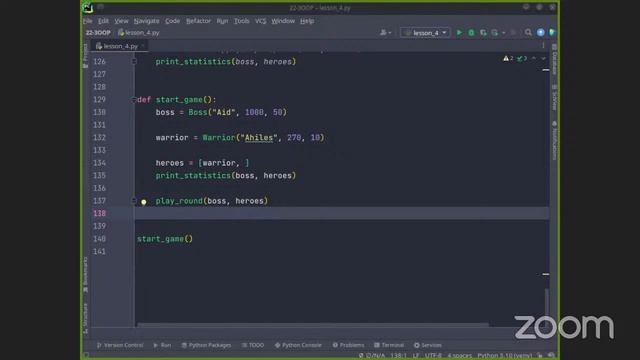Click the green typo checkmark indicator
640x360 pixels.
[522, 58]
